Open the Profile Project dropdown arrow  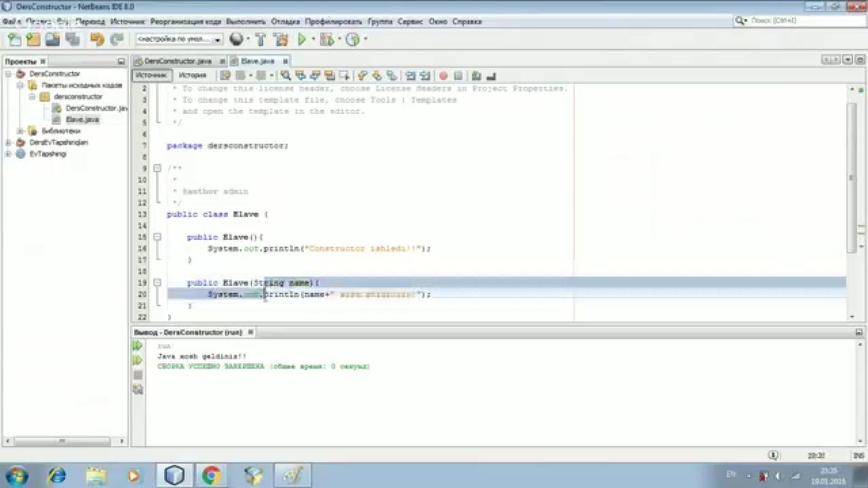pyautogui.click(x=365, y=40)
